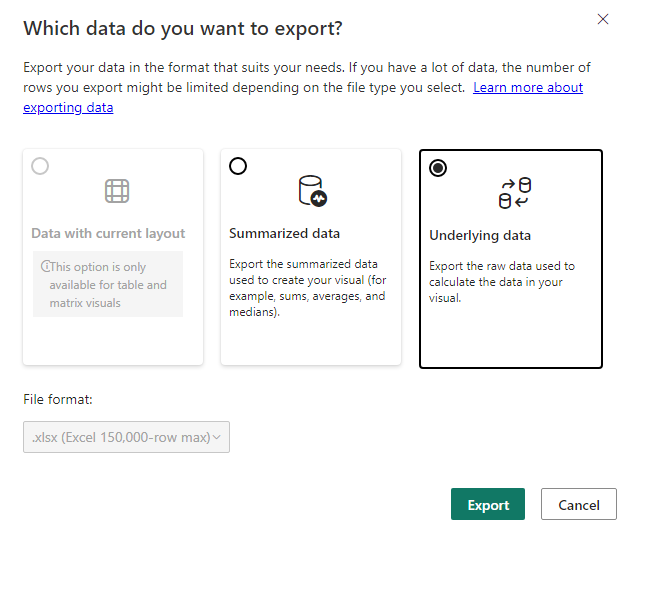Click the Underlying data card title
The image size is (650, 595).
point(480,236)
